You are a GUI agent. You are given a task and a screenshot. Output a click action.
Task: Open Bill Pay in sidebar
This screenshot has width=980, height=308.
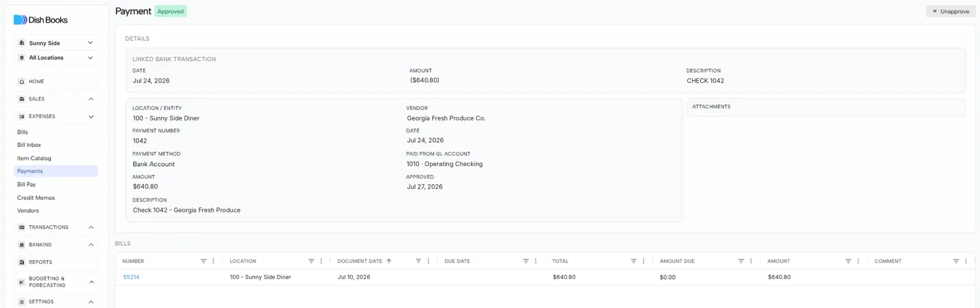[x=26, y=184]
